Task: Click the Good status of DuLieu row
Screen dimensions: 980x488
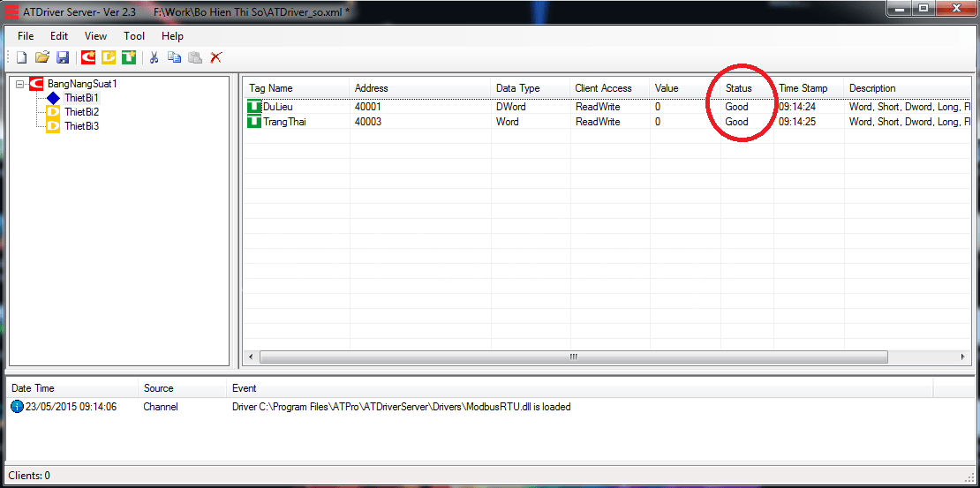Action: click(737, 107)
